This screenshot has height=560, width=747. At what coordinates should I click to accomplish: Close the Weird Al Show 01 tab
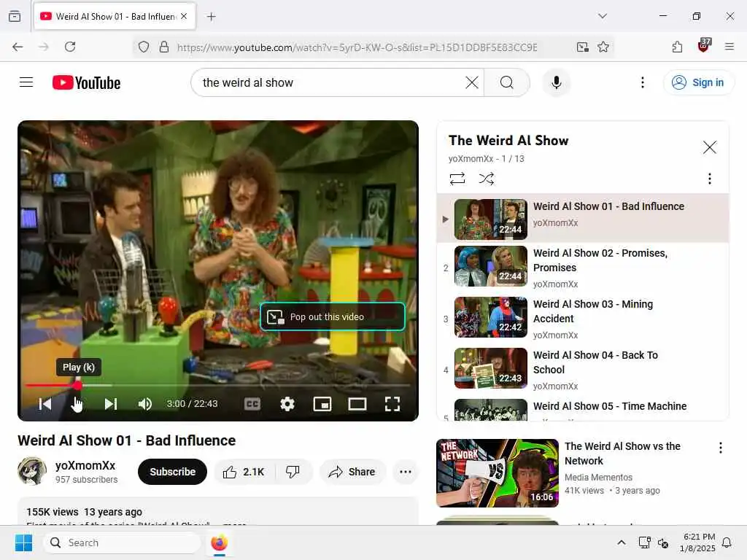(x=184, y=16)
